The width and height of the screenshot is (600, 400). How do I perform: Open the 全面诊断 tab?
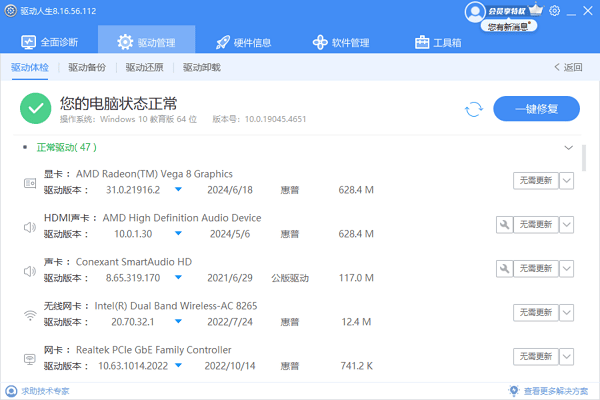click(x=50, y=42)
